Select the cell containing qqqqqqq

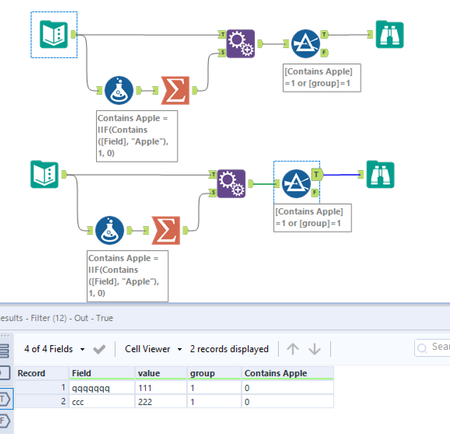tap(102, 388)
